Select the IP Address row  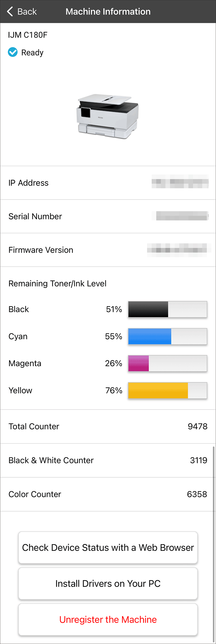[108, 183]
